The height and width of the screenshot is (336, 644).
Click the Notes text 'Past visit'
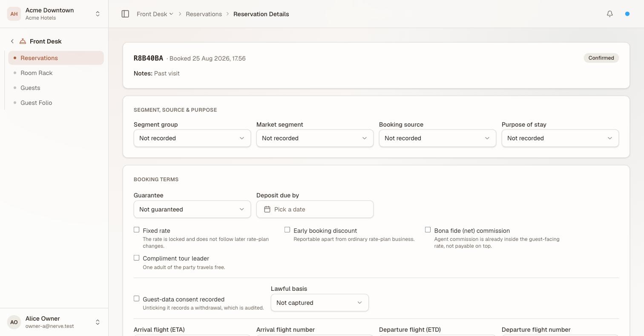(167, 73)
